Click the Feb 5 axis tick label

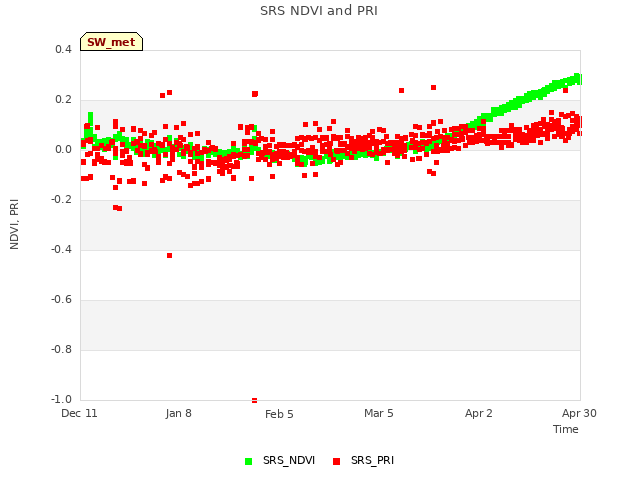279,414
